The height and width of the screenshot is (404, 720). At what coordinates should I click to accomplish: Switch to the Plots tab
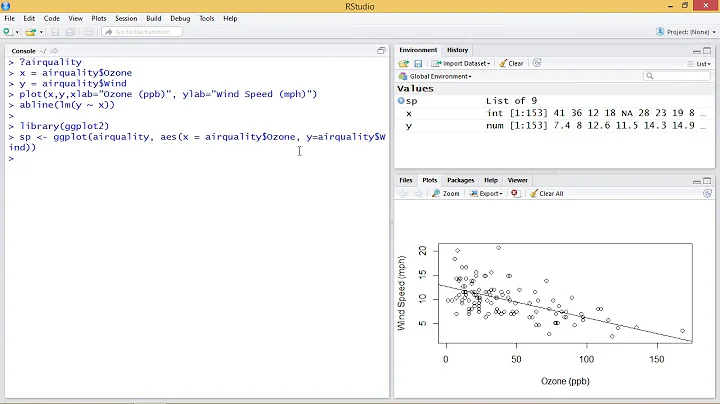[429, 180]
